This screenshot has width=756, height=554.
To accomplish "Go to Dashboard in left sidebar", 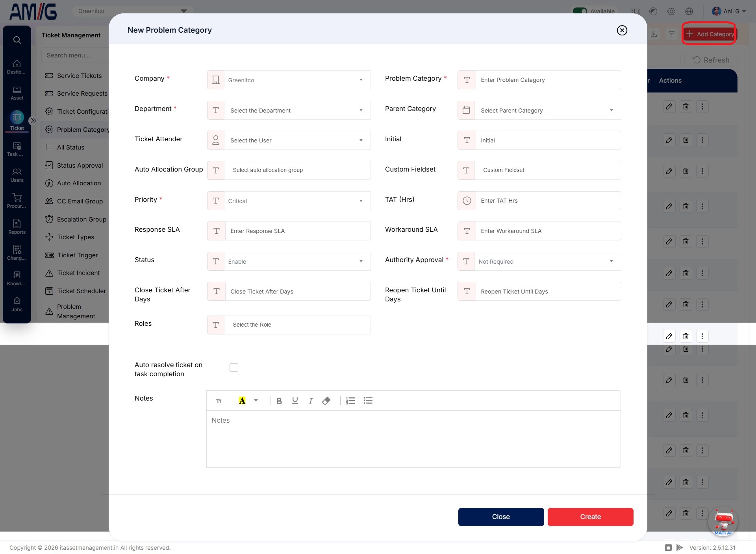I will click(17, 67).
